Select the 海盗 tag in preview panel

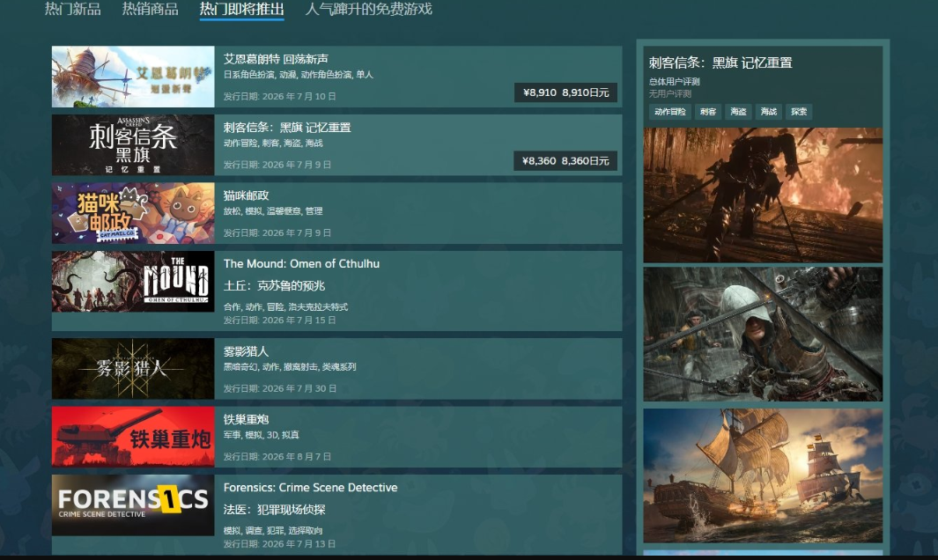738,112
